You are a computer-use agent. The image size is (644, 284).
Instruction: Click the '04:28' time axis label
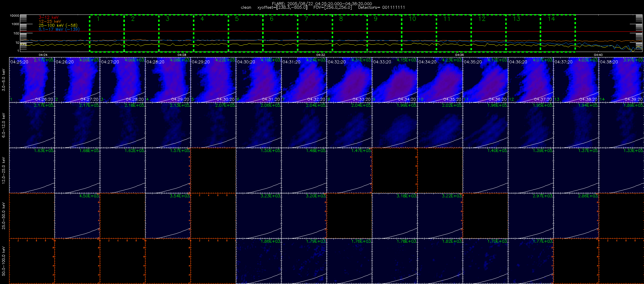pyautogui.click(x=182, y=55)
